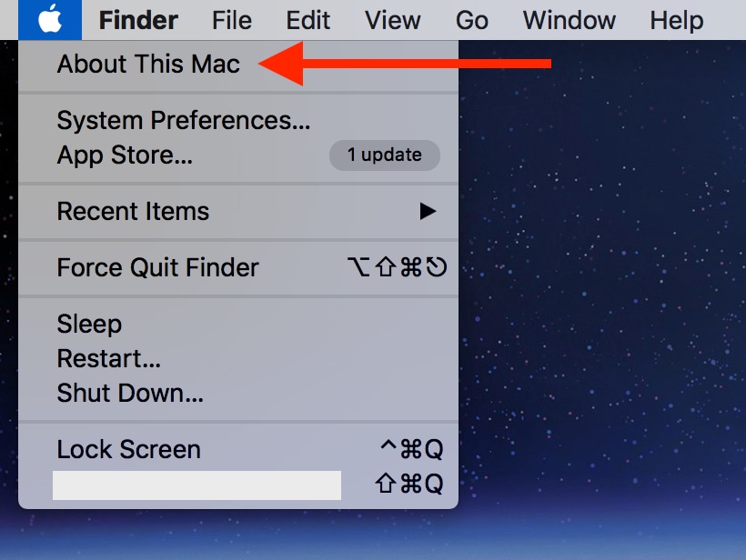Choose Force Quit Finder

(x=157, y=268)
